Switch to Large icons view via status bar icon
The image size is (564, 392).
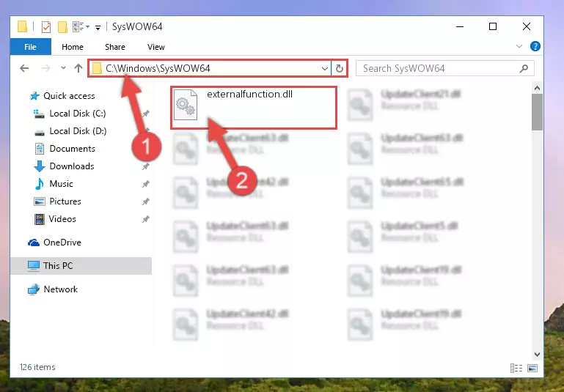[x=532, y=368]
